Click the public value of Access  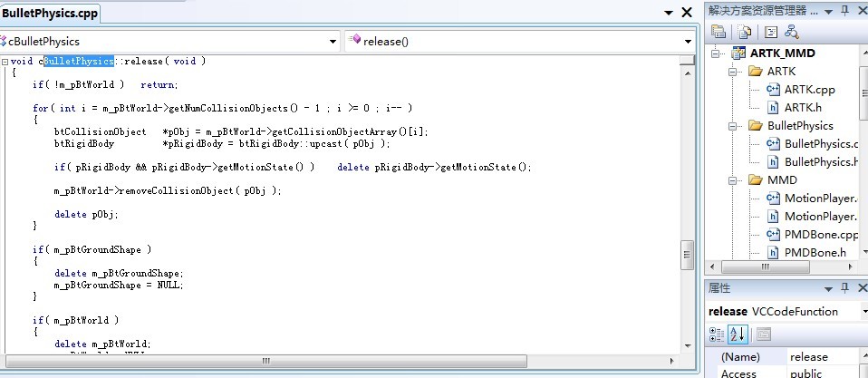[806, 373]
